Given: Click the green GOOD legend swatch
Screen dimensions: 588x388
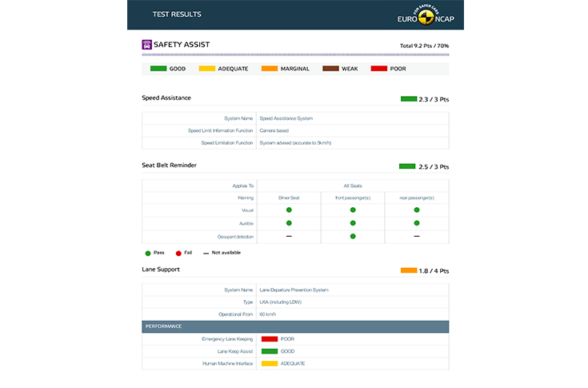Looking at the screenshot, I should [x=158, y=69].
